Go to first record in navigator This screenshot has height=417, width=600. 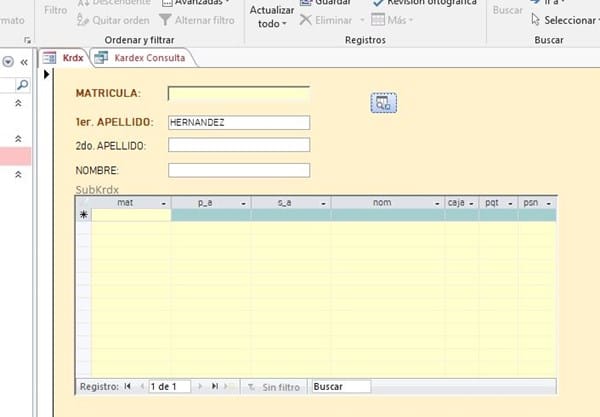[127, 386]
